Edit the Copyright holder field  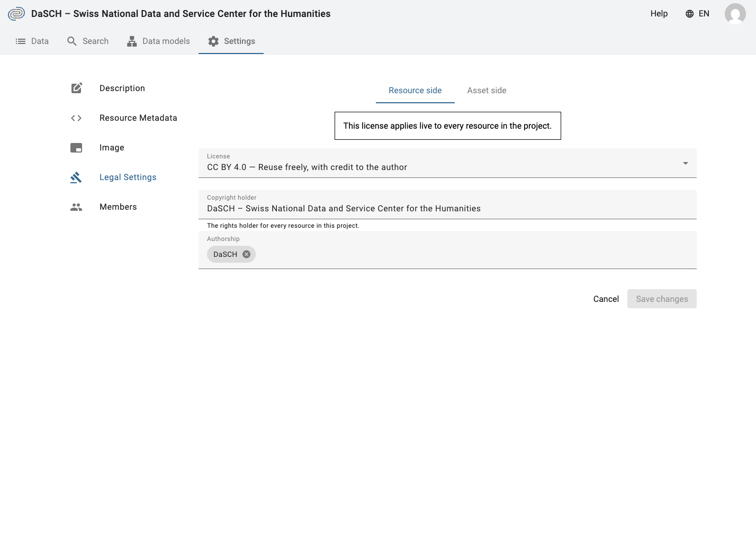point(447,204)
